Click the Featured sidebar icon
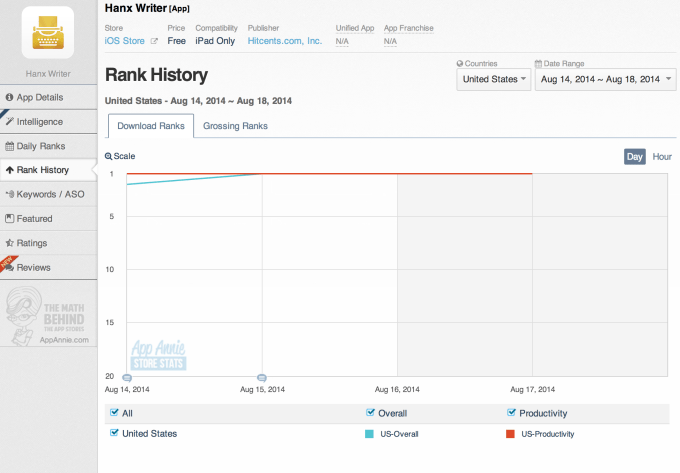 (10, 218)
